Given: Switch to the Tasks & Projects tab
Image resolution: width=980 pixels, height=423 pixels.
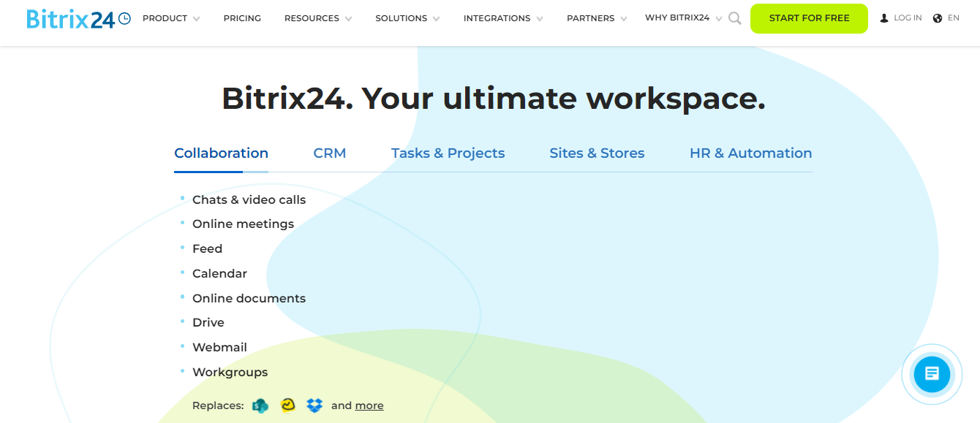Looking at the screenshot, I should point(448,153).
